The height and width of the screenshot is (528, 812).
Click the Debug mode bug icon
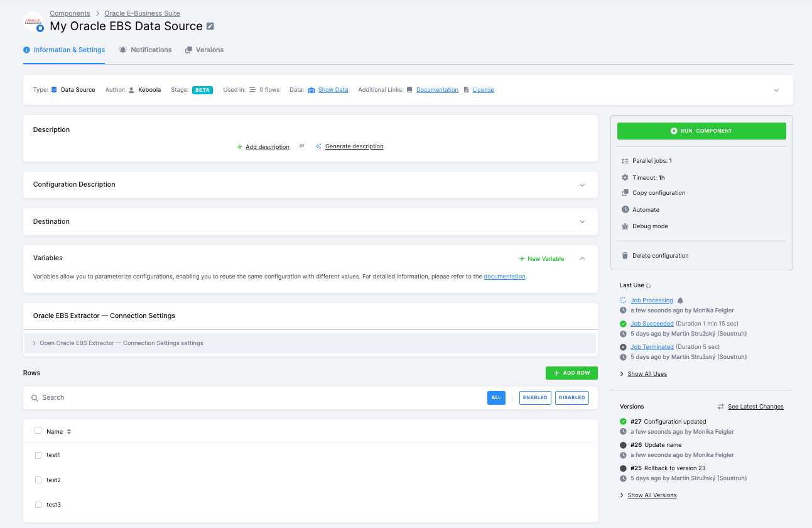tap(625, 226)
